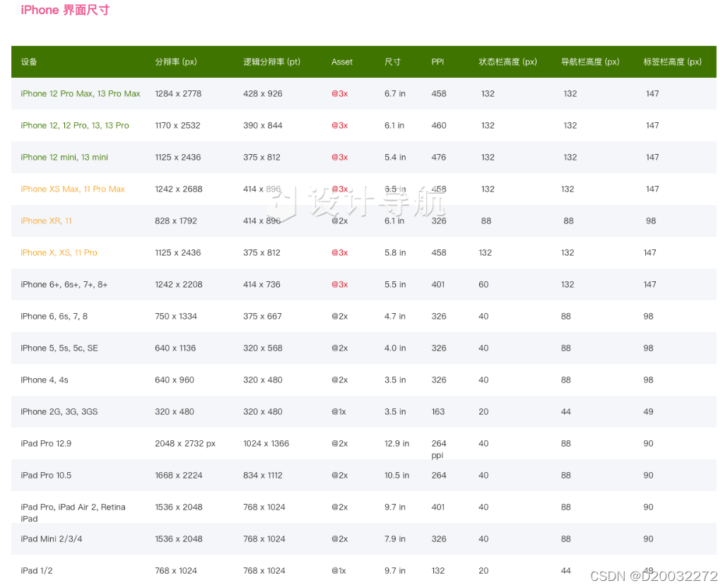Click the '7.9 in' size cell
Screen dimensions: 728x588
pos(394,539)
